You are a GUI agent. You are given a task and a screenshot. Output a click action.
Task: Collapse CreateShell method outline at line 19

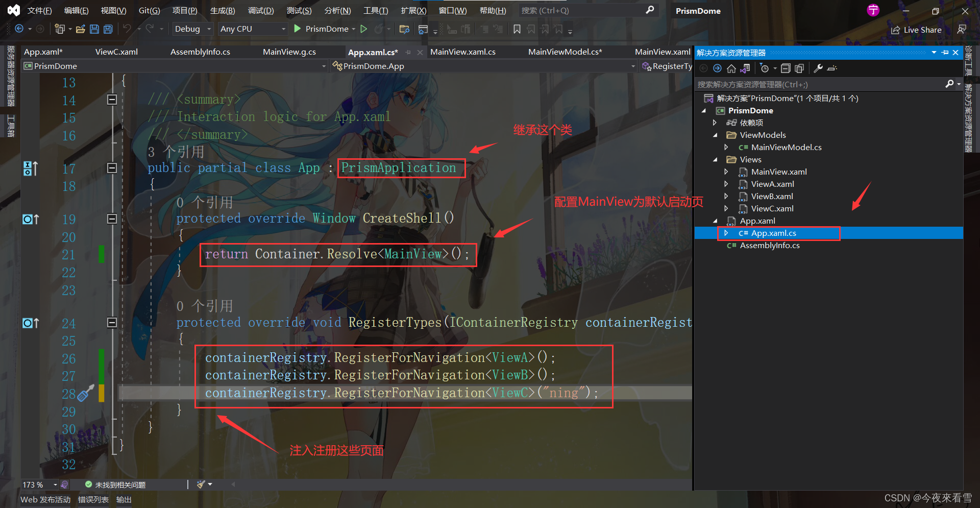[x=112, y=219]
